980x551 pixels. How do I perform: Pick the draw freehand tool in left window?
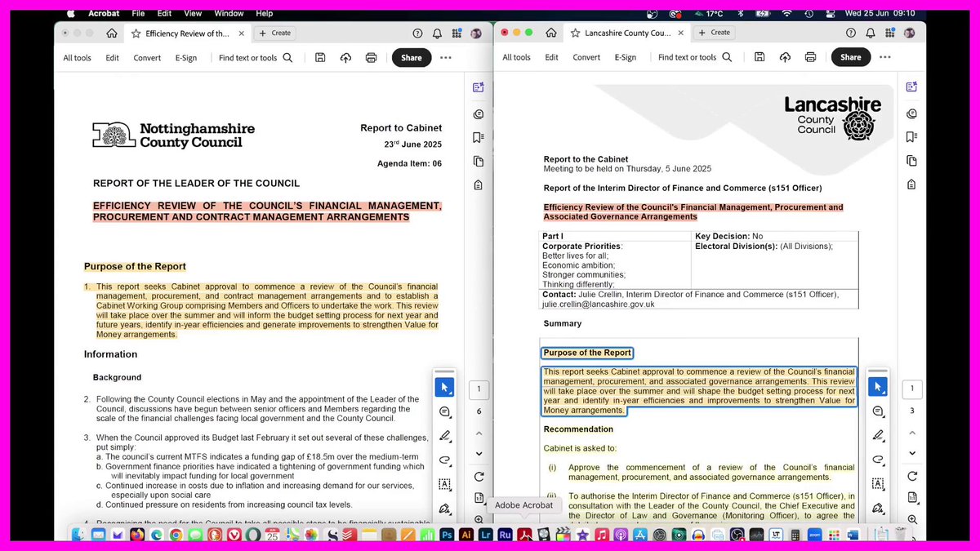point(445,460)
